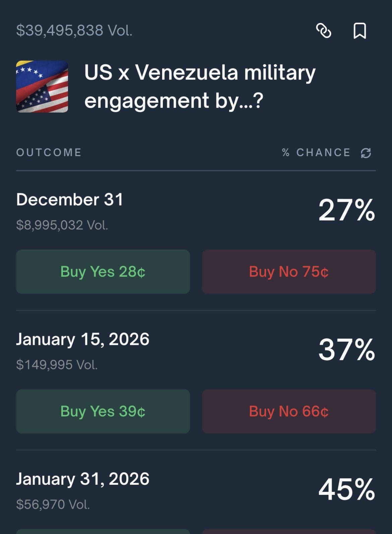Click the OUTCOME column header
This screenshot has height=534, width=392.
[49, 153]
